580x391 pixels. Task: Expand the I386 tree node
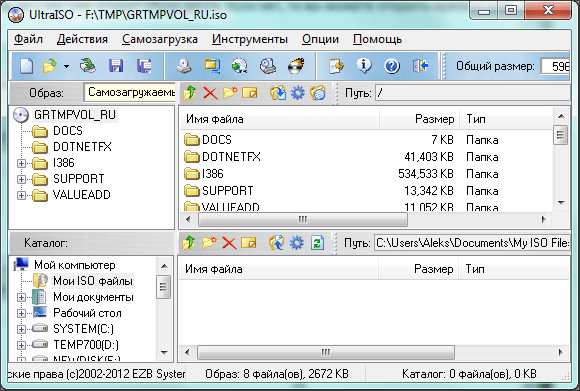(x=21, y=163)
